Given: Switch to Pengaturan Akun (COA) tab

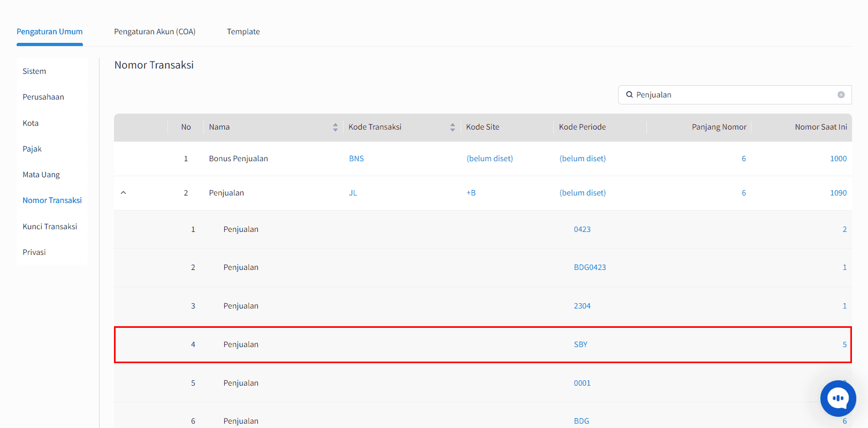Looking at the screenshot, I should click(155, 32).
